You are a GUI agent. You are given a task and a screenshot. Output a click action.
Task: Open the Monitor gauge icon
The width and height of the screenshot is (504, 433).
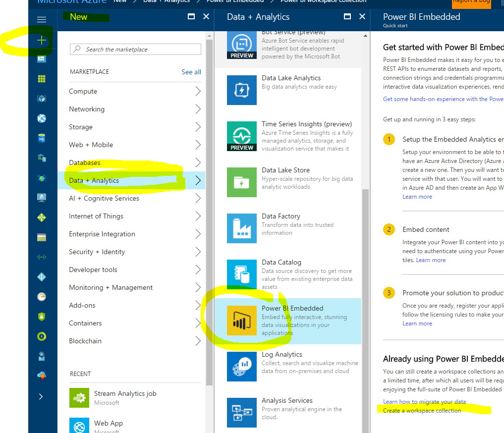(42, 296)
